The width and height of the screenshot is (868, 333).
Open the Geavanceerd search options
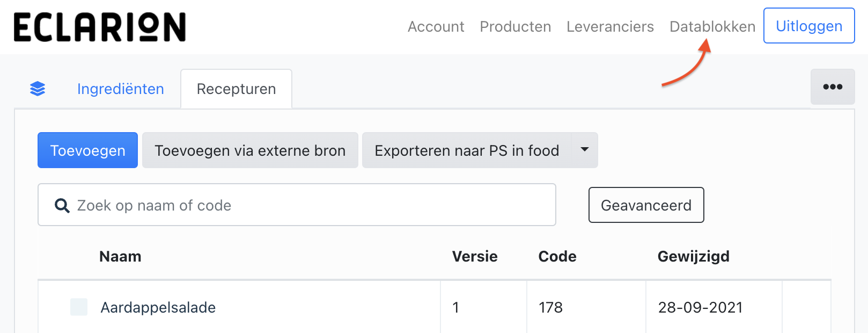[x=646, y=205]
